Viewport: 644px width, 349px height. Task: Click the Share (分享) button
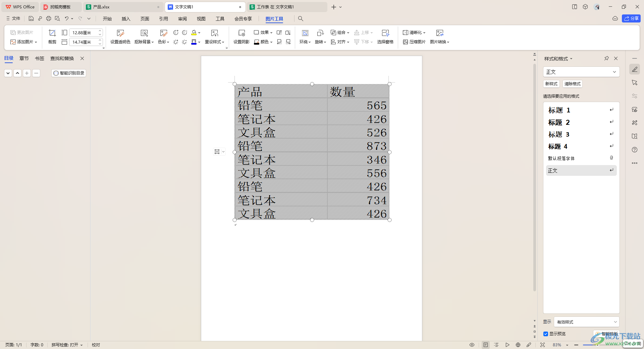point(631,18)
